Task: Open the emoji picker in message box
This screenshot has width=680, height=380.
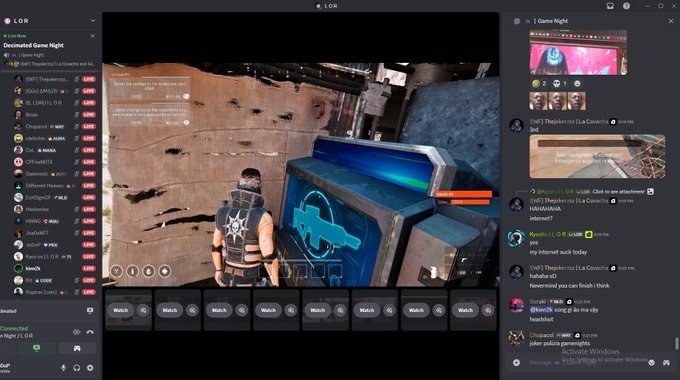Action: [x=651, y=363]
